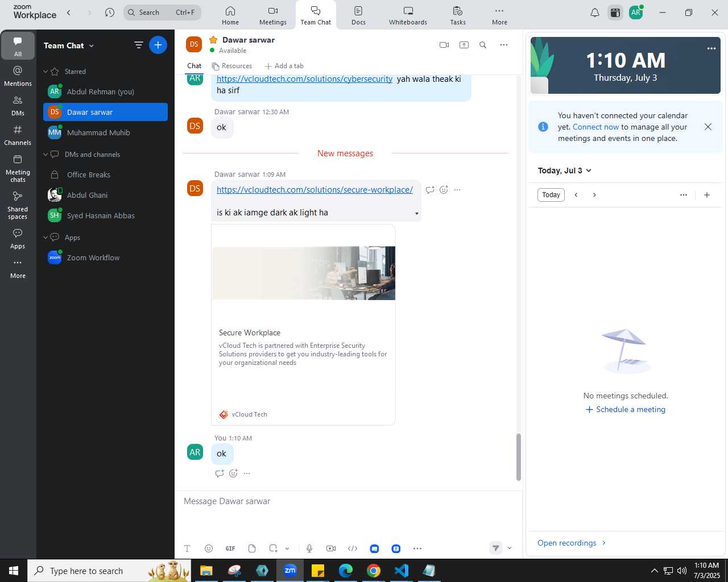
Task: Open chat with Muhammad Muhib
Action: tap(105, 132)
